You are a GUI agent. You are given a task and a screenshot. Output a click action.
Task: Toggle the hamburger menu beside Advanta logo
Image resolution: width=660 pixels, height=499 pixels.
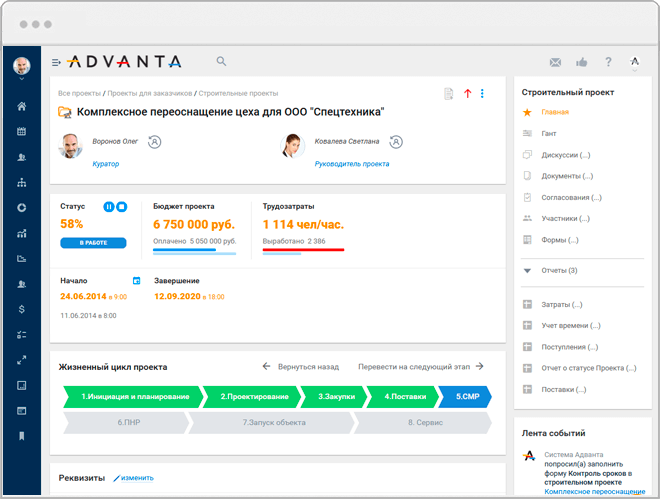pyautogui.click(x=56, y=63)
